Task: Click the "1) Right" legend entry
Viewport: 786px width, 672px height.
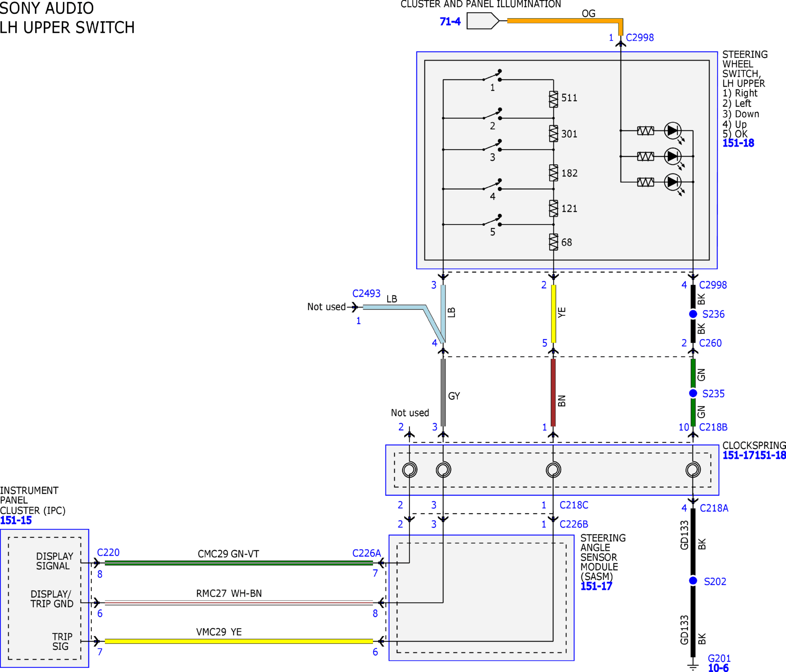Action: coord(740,93)
